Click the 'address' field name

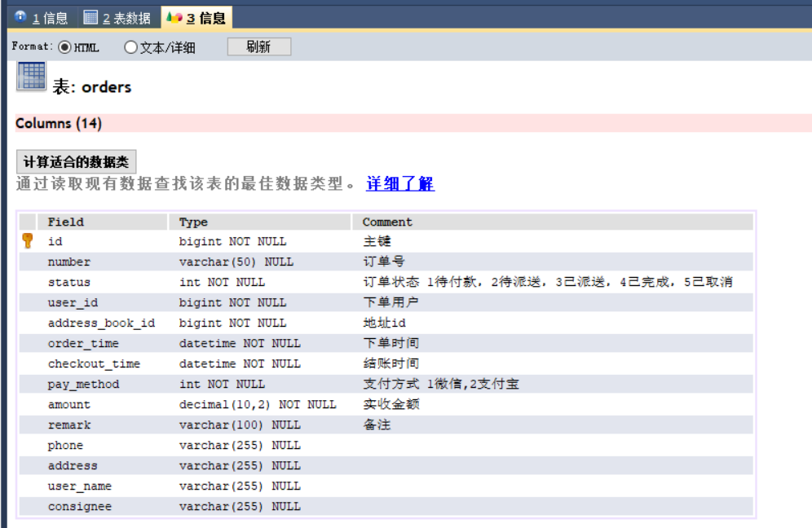pos(73,465)
